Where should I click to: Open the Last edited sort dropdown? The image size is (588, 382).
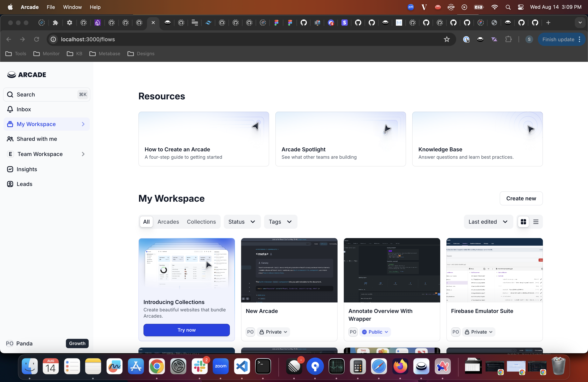[x=488, y=222]
